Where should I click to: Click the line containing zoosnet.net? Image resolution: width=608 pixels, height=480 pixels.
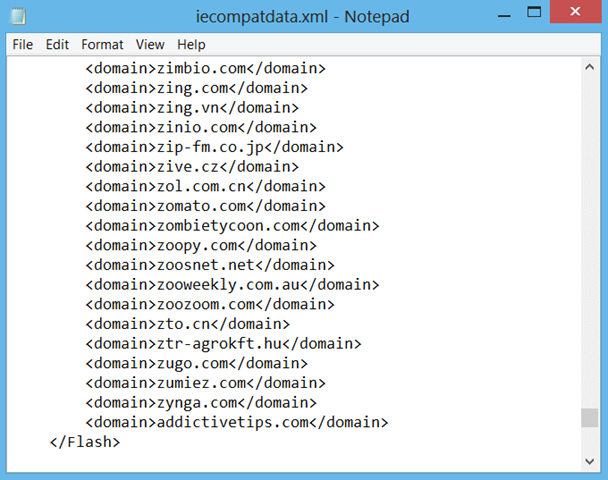(x=210, y=265)
